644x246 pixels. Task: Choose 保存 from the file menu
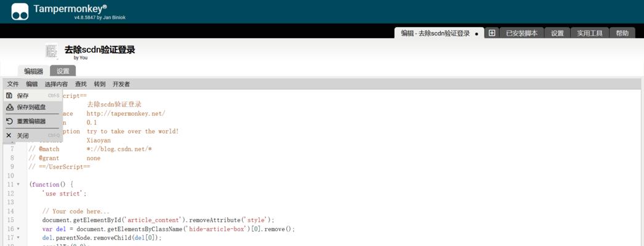click(33, 95)
